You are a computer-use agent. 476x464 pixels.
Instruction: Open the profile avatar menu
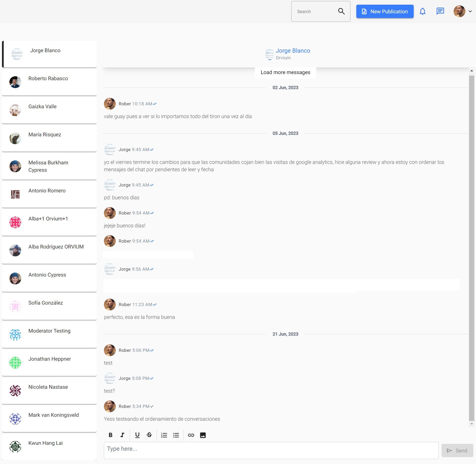click(x=459, y=11)
